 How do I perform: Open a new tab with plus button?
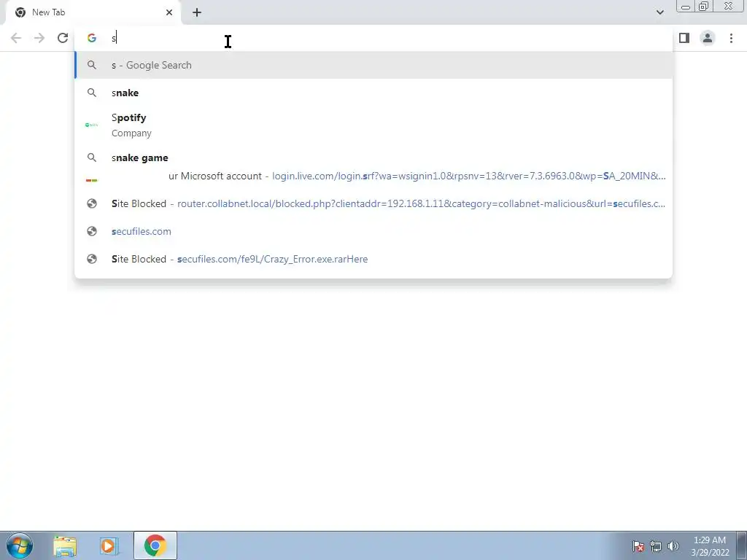(x=197, y=12)
